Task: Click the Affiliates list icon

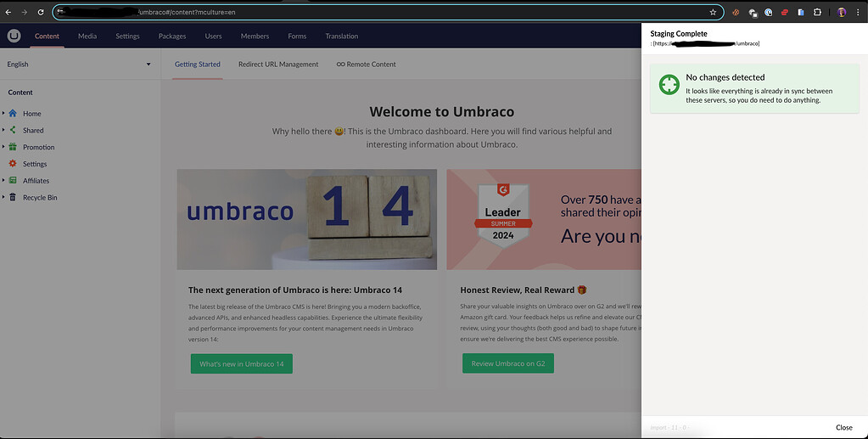Action: tap(13, 180)
